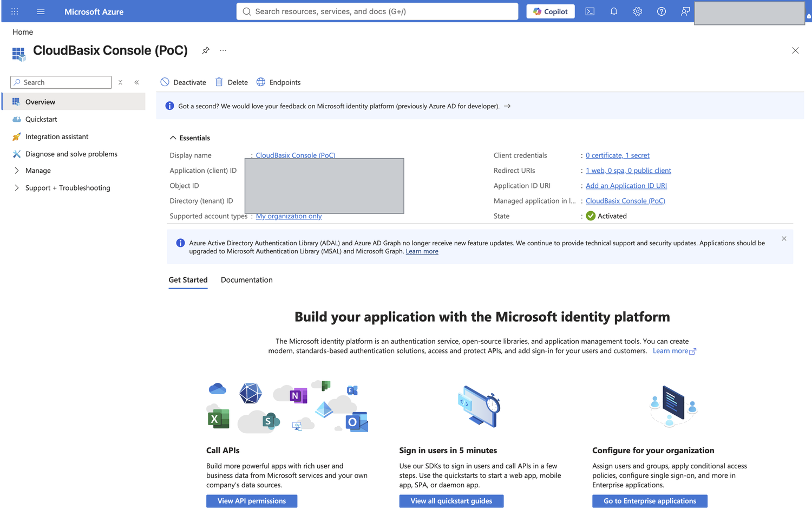The width and height of the screenshot is (812, 515).
Task: Click the Copilot button
Action: [x=551, y=11]
